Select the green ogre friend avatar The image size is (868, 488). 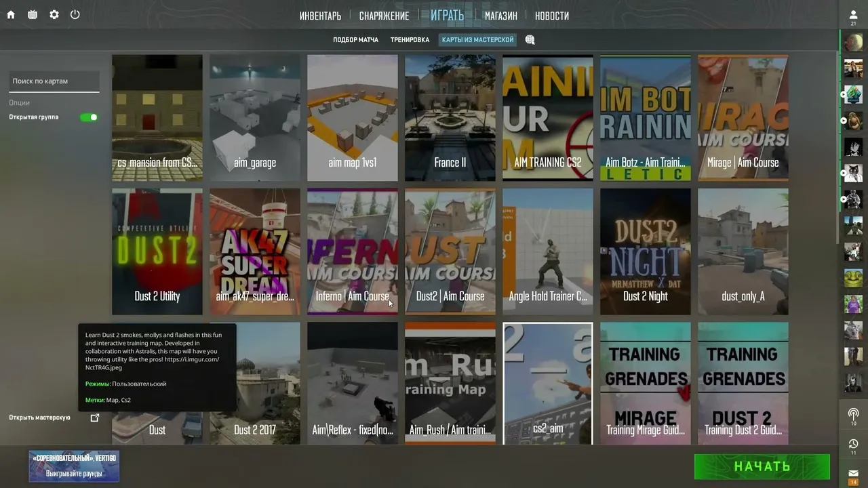[853, 277]
